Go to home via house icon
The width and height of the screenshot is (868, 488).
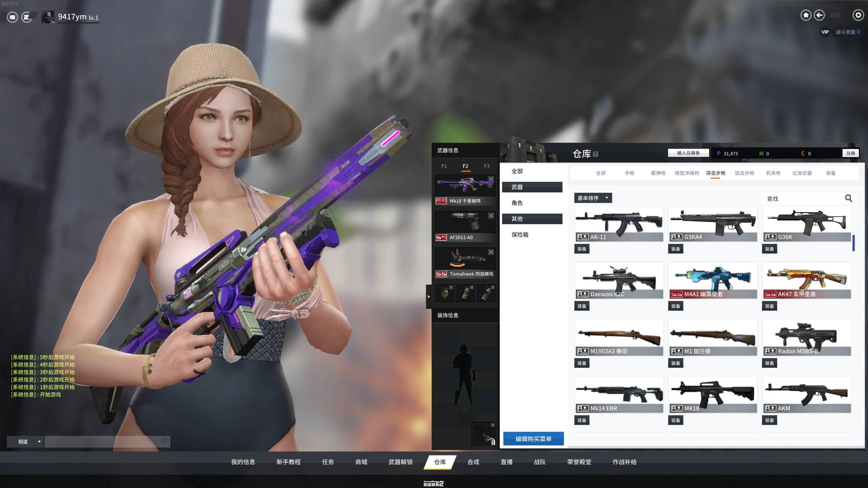806,15
